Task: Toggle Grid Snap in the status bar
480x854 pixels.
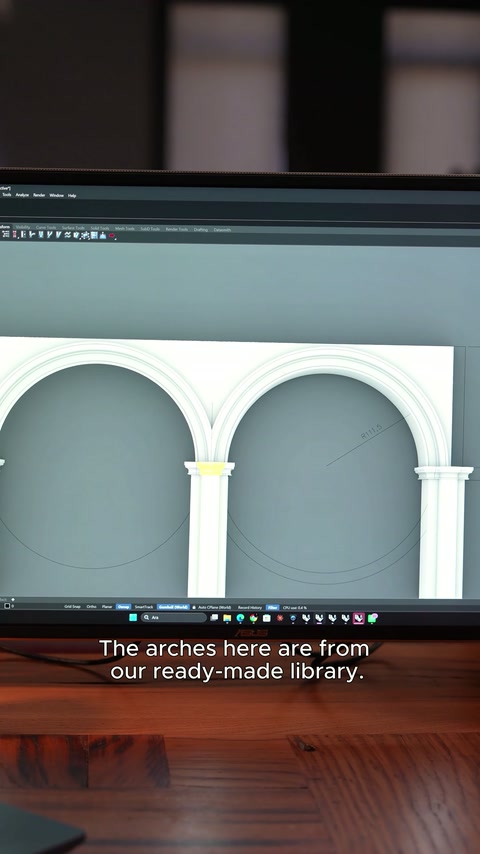Action: point(72,607)
